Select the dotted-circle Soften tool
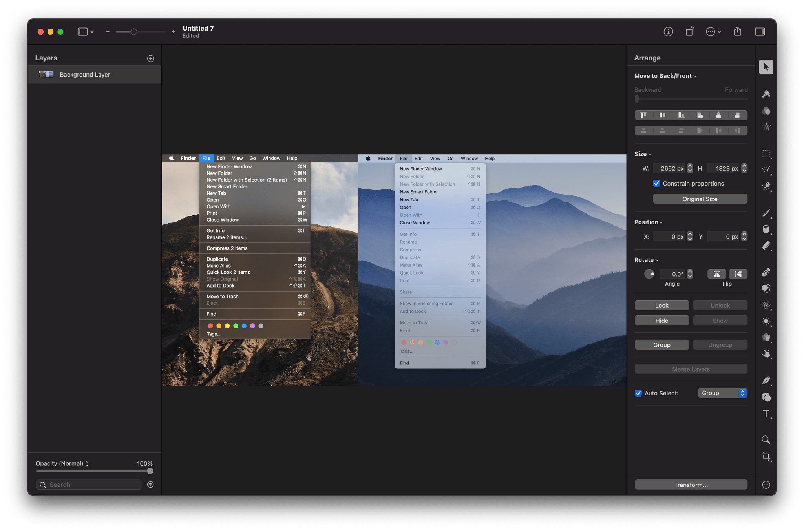The width and height of the screenshot is (804, 532). pyautogui.click(x=766, y=305)
